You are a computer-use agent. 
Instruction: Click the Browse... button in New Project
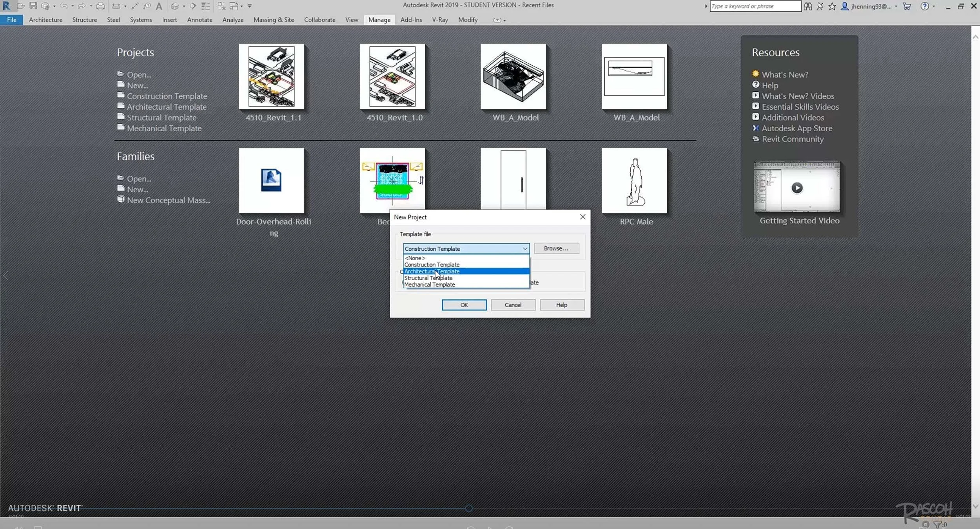[x=556, y=248]
